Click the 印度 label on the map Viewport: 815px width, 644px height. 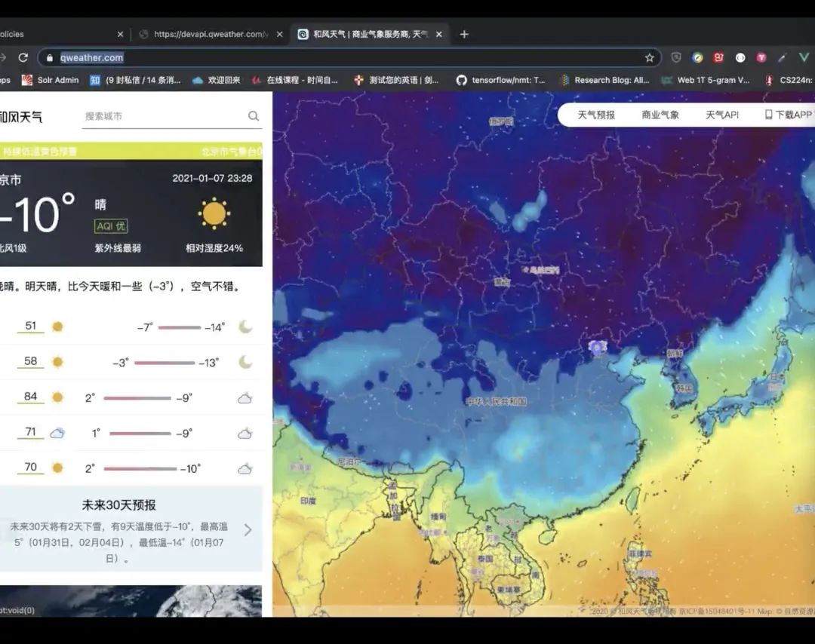308,501
